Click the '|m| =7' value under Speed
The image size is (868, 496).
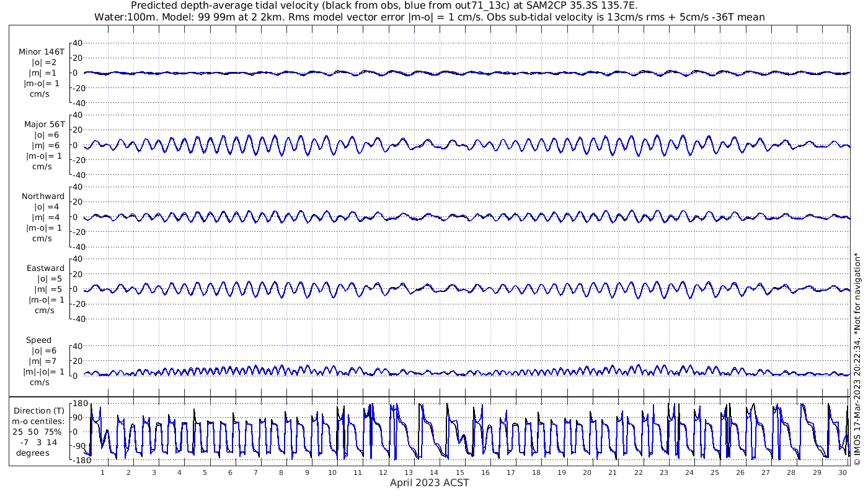point(45,361)
